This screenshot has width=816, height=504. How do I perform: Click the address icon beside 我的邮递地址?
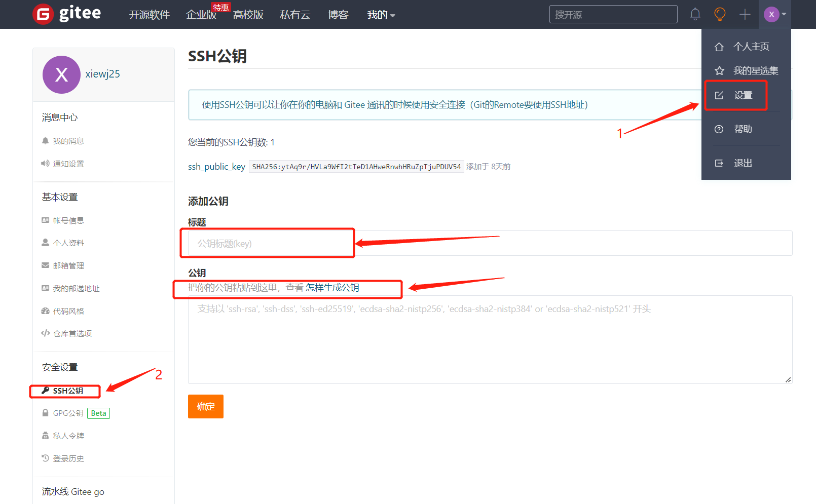click(x=46, y=288)
